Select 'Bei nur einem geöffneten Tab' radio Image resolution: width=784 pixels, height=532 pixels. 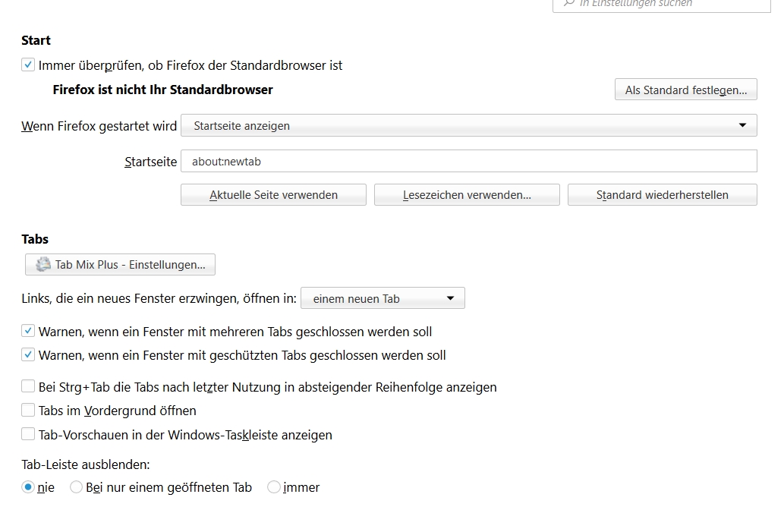pyautogui.click(x=76, y=486)
